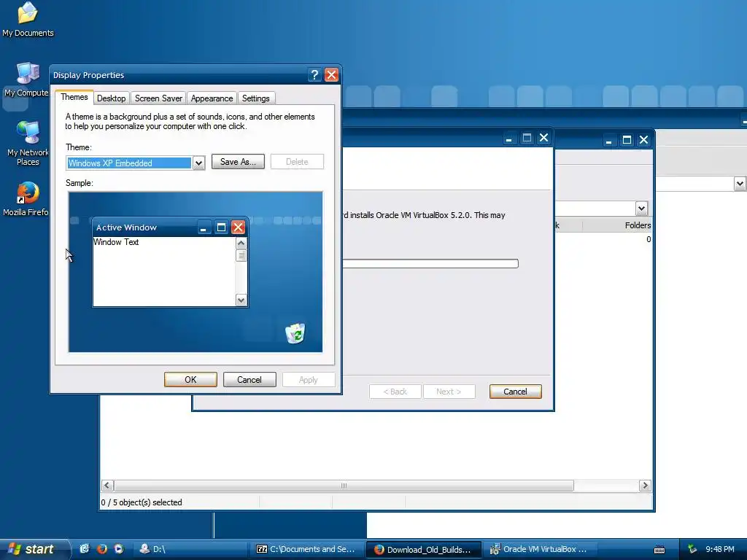Maximize the 7-Zip file manager window
This screenshot has height=560, width=747.
[x=627, y=140]
